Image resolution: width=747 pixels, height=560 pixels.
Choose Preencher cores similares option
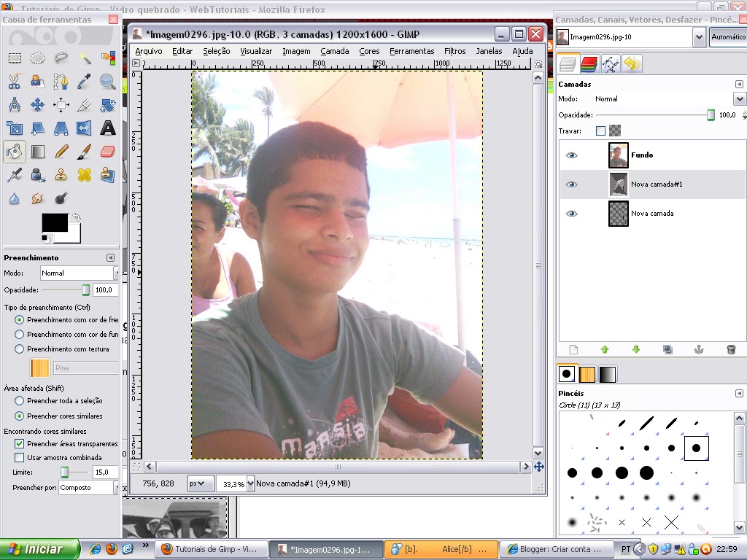(19, 416)
